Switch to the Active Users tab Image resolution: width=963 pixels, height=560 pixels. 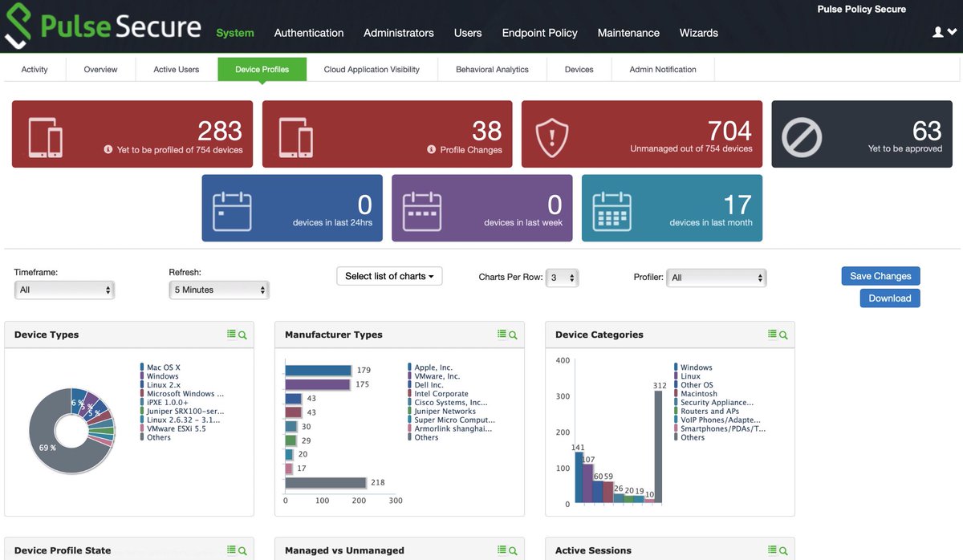pos(177,69)
